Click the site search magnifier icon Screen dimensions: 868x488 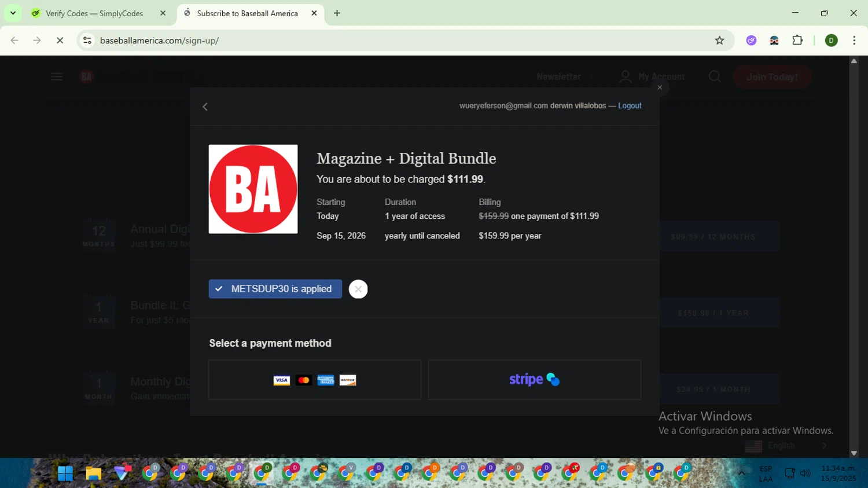(715, 76)
